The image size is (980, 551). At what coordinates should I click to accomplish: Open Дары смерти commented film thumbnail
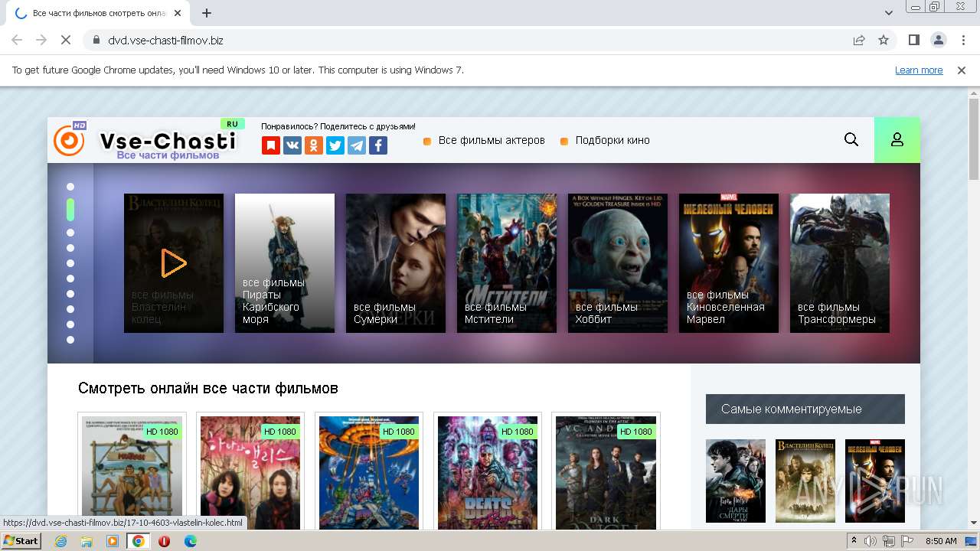[x=736, y=481]
